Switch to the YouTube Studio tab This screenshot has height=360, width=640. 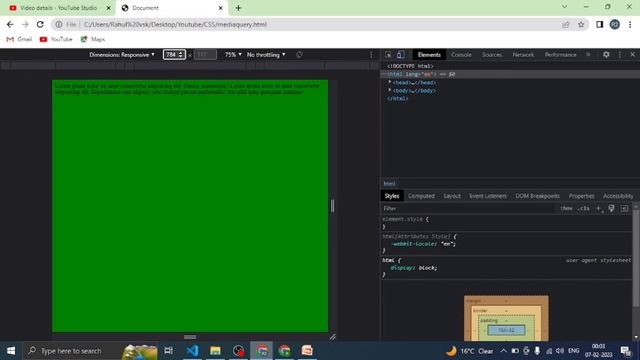tap(58, 8)
